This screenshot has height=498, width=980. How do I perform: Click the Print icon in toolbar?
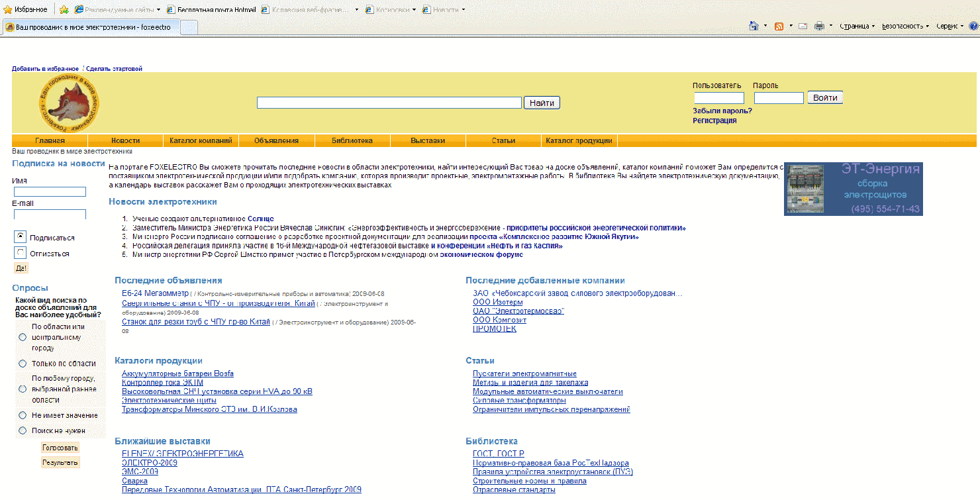(819, 26)
